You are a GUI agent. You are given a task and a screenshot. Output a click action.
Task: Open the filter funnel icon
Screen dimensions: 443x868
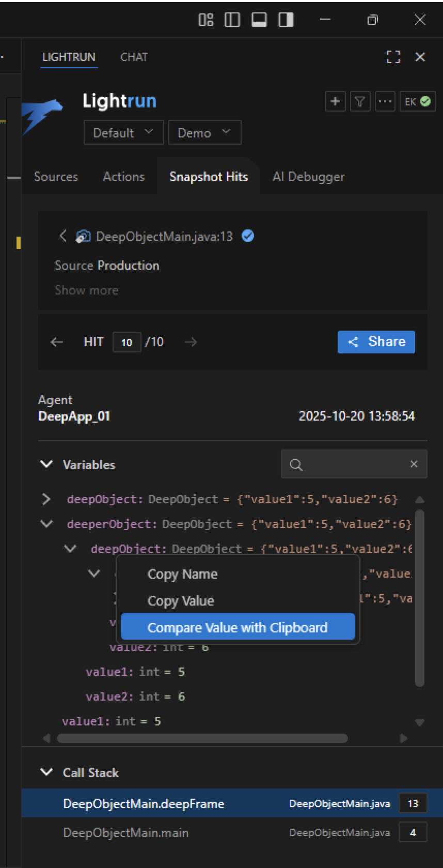pyautogui.click(x=360, y=102)
